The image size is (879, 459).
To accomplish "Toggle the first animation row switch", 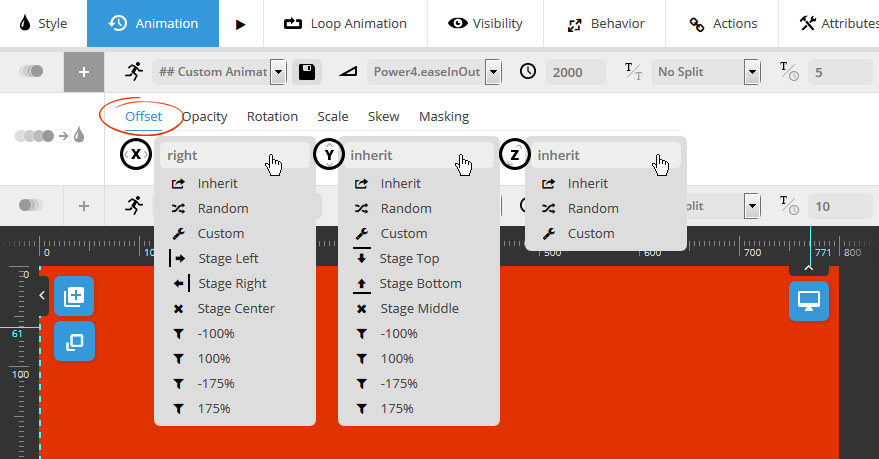I will tap(32, 72).
